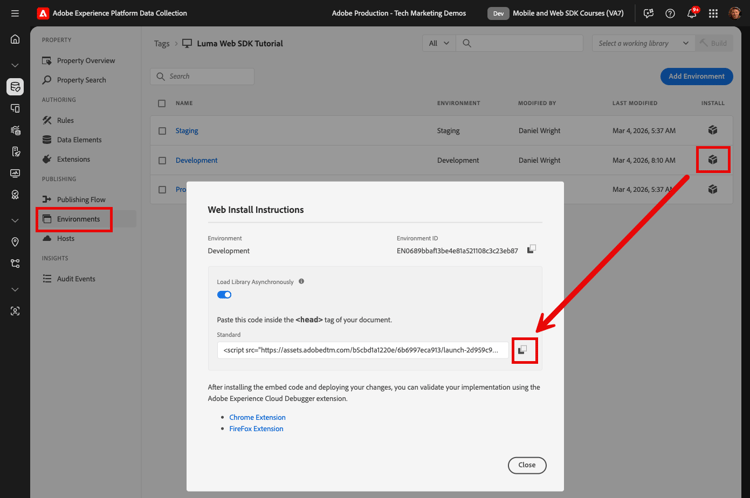Copy the Standard script embed code
750x498 pixels.
523,350
